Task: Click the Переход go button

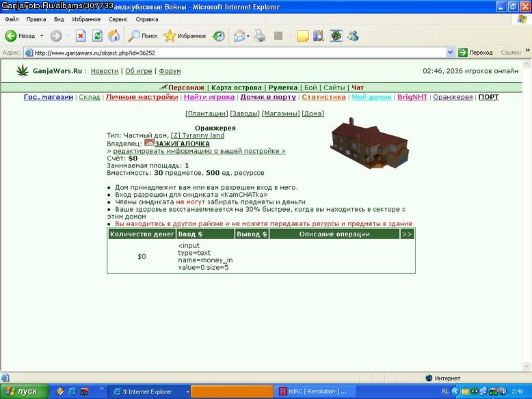Action: 476,53
